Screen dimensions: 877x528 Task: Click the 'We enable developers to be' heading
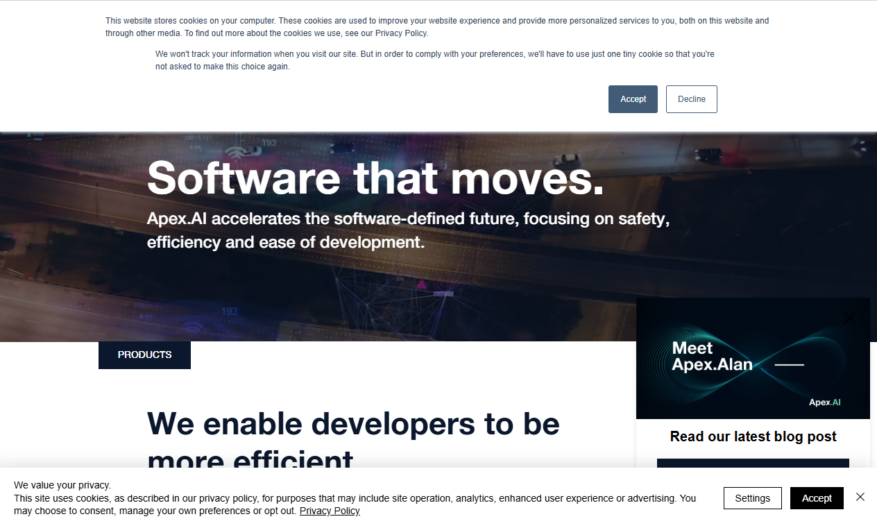(353, 423)
